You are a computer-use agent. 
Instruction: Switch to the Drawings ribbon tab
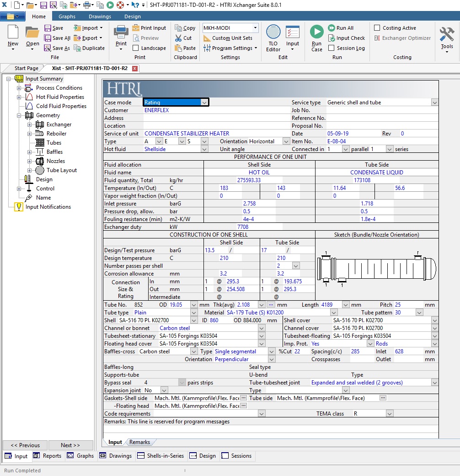pyautogui.click(x=100, y=16)
